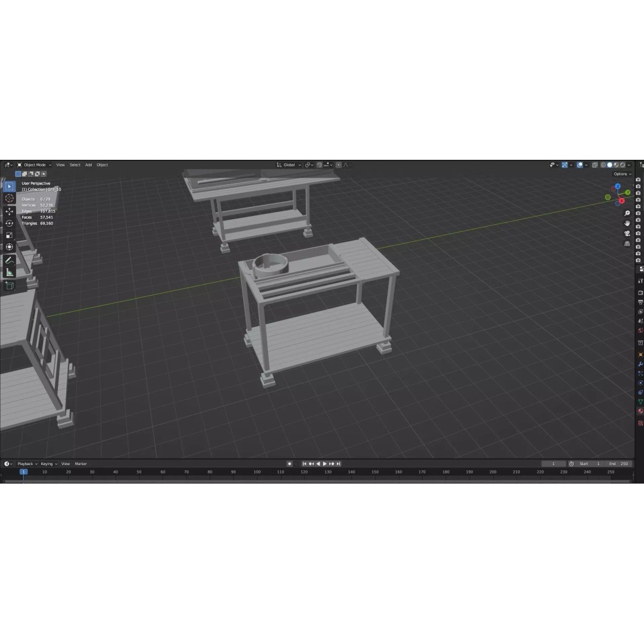Screen dimensions: 644x644
Task: Switch to Solid shading
Action: pyautogui.click(x=609, y=165)
